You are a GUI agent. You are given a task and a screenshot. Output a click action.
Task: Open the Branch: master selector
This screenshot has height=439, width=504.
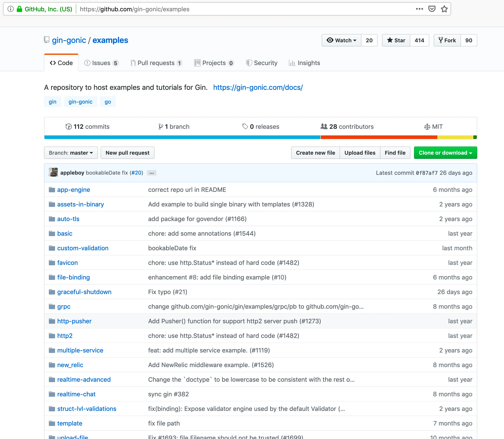click(x=71, y=153)
